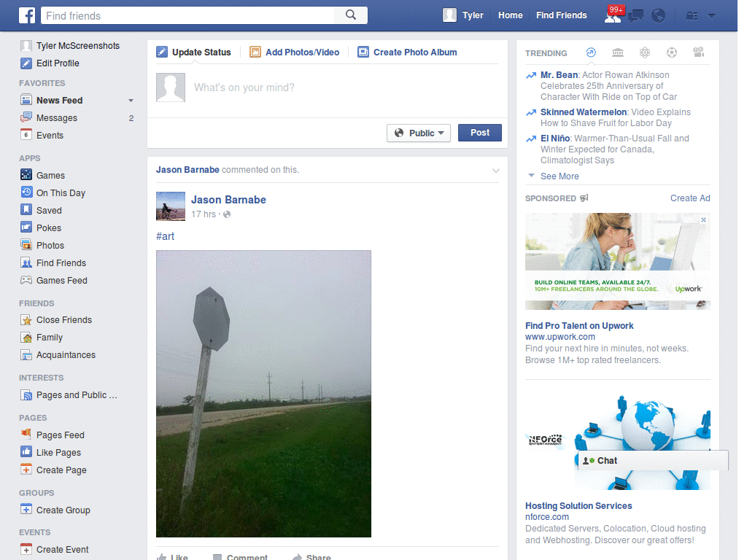Open account settings dropdown arrow
Viewport: 747px width, 560px height.
click(x=711, y=15)
